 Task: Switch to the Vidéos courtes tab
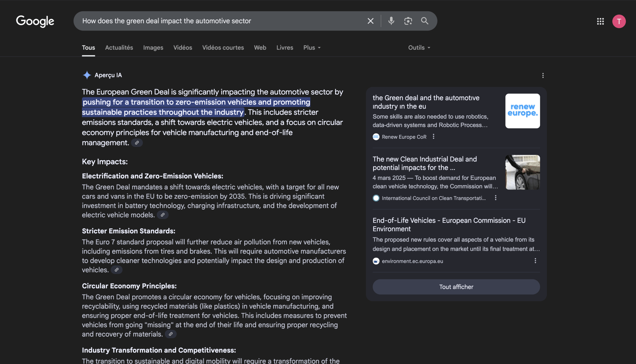[223, 47]
